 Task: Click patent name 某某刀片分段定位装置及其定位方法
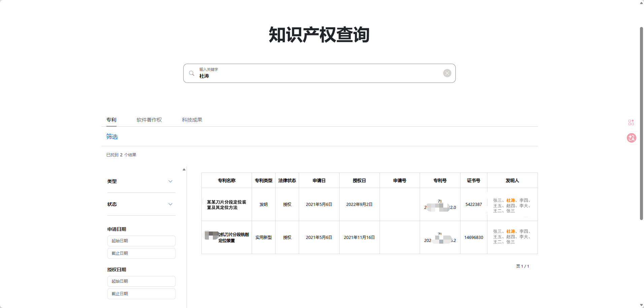pos(226,205)
